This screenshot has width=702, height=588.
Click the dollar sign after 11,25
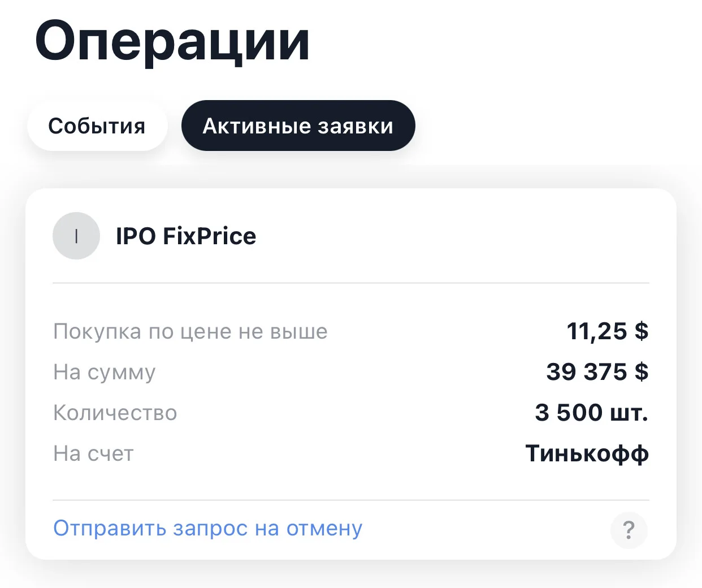pyautogui.click(x=642, y=331)
